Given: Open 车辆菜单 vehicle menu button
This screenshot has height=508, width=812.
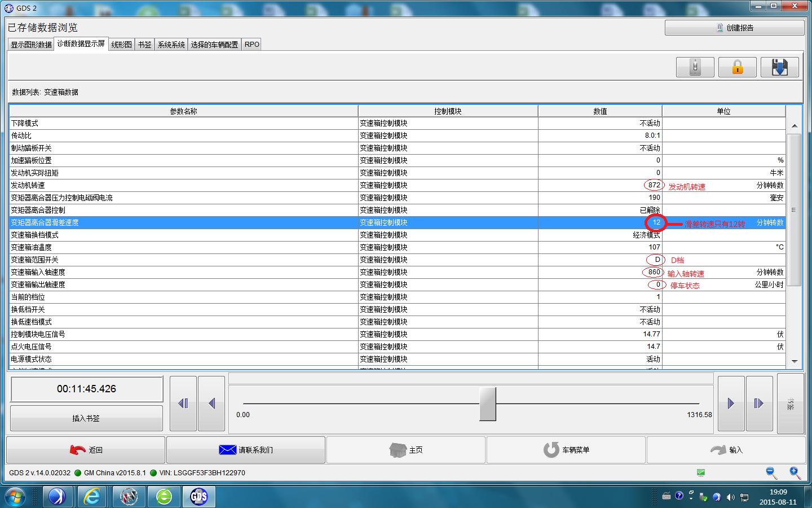Looking at the screenshot, I should [566, 450].
